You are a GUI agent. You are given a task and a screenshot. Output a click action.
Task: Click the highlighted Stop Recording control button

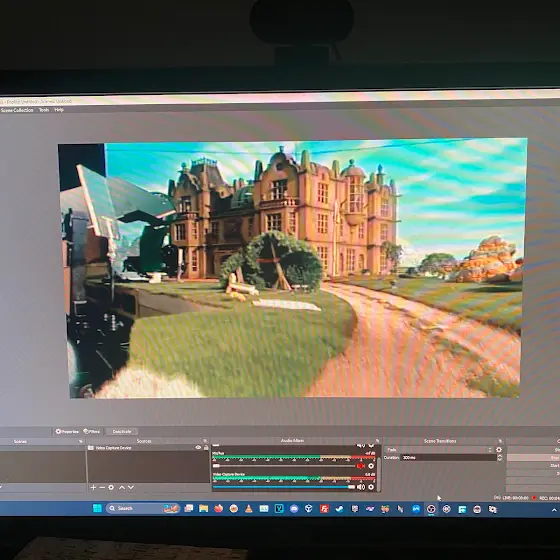(x=534, y=458)
